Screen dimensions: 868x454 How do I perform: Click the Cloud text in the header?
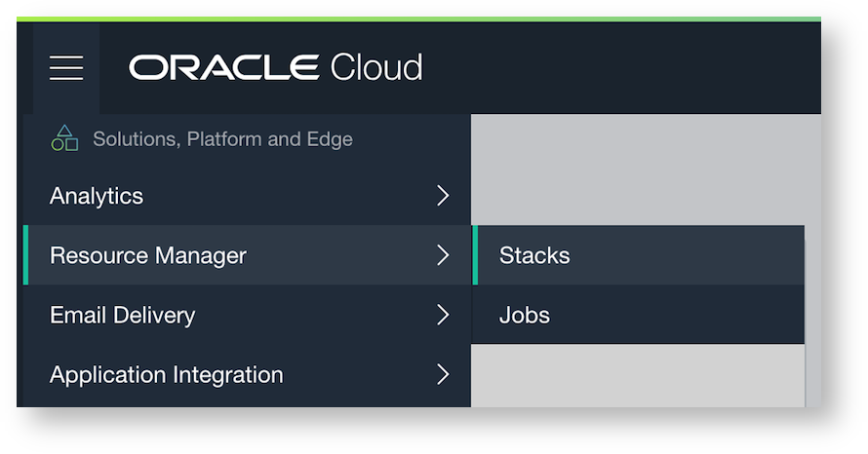tap(376, 68)
